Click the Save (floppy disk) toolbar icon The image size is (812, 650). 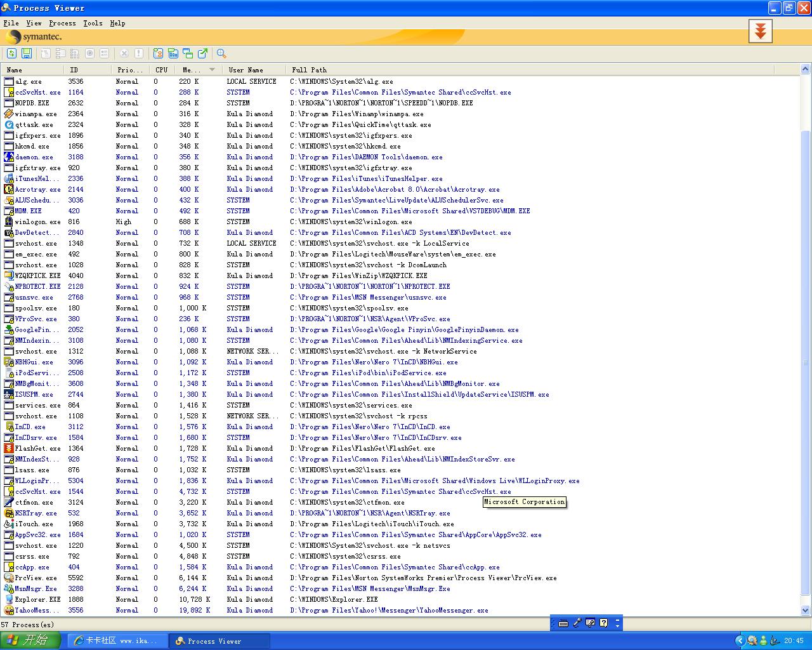(27, 53)
